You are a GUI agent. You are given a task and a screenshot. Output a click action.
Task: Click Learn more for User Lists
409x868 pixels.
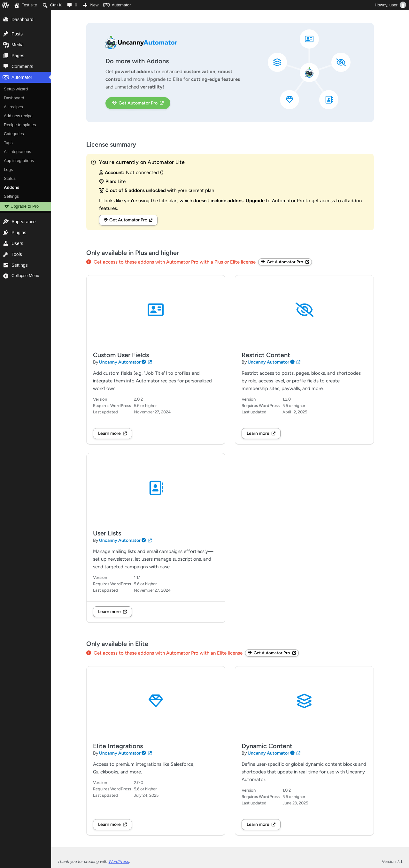(112, 611)
